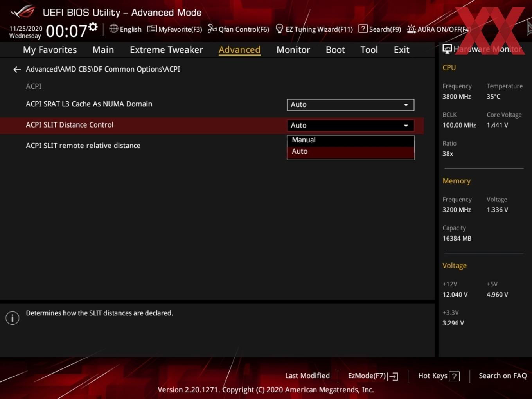The height and width of the screenshot is (399, 532).
Task: Click Core Voltage 1.441 V value
Action: pyautogui.click(x=497, y=125)
